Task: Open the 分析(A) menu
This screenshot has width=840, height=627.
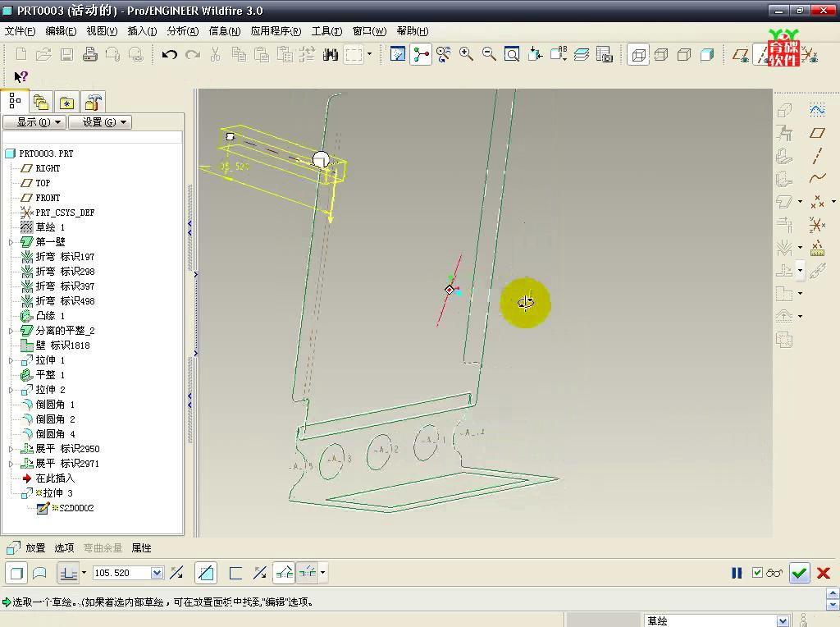Action: coord(183,31)
